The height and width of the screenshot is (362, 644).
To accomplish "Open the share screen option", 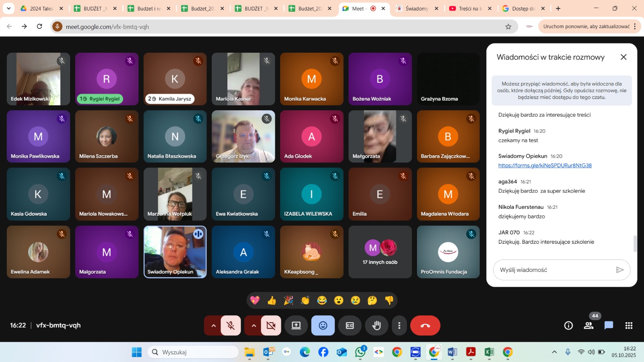I will [296, 325].
